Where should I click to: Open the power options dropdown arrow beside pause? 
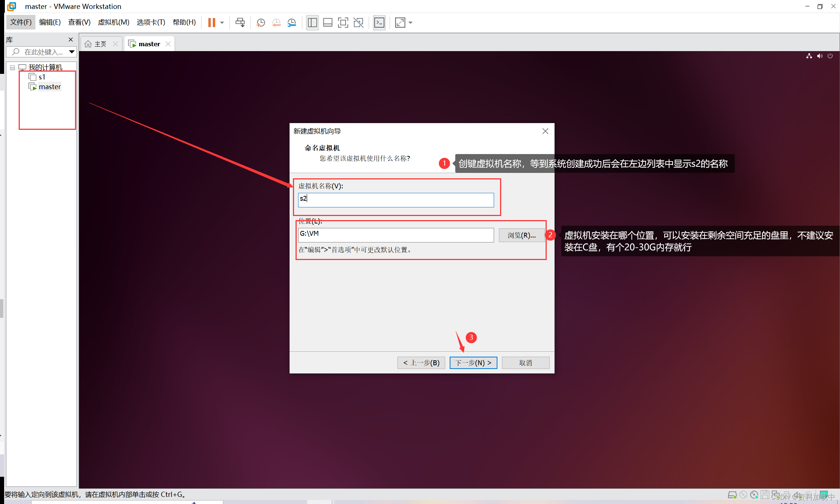click(222, 23)
